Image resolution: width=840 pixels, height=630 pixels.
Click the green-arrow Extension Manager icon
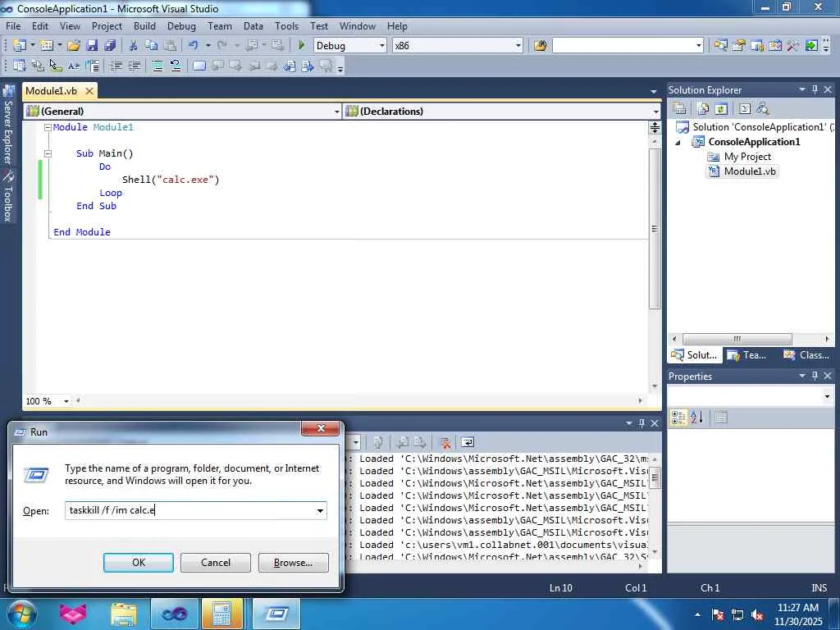click(x=811, y=46)
